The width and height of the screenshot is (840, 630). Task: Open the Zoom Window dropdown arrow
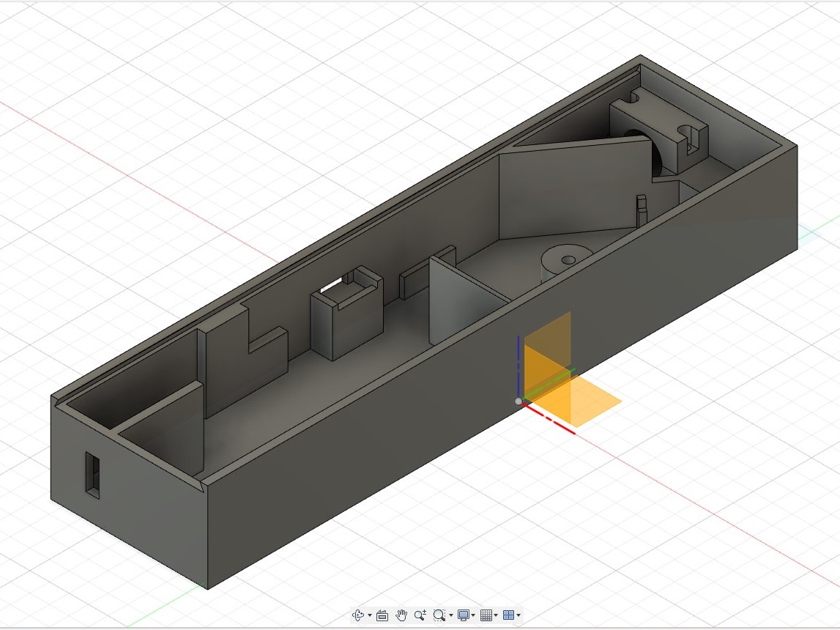[x=450, y=616]
